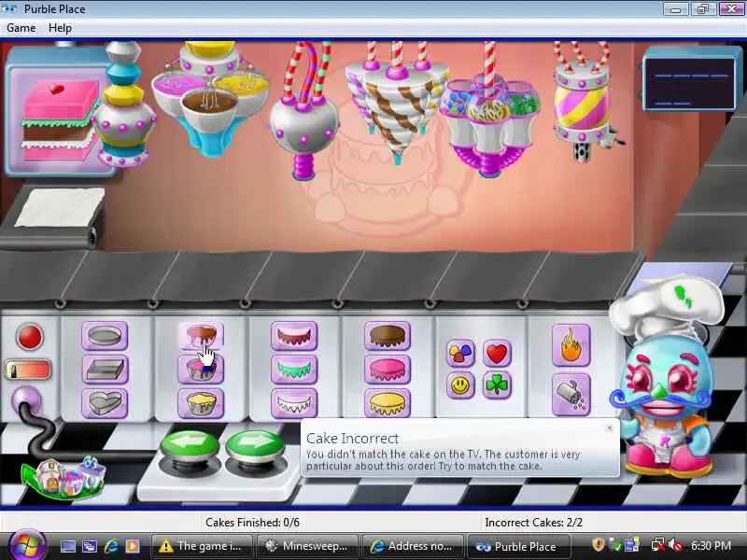Switch to Minesweeper taskbar button
This screenshot has width=747, height=560.
click(x=308, y=546)
